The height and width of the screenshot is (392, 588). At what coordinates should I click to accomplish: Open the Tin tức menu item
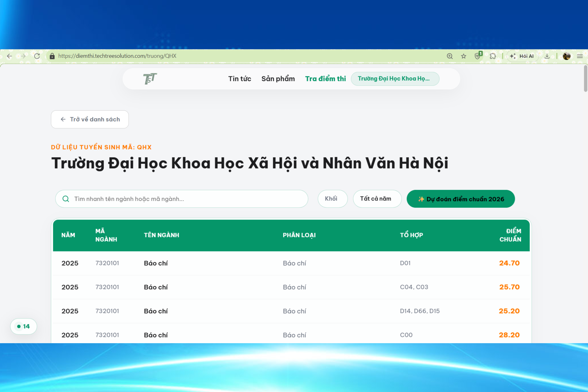[240, 79]
